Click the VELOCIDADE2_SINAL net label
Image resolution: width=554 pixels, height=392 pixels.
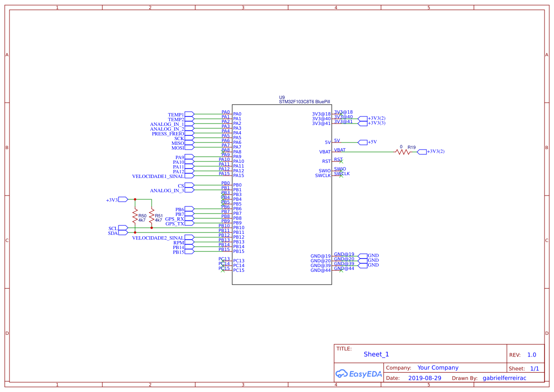[158, 238]
